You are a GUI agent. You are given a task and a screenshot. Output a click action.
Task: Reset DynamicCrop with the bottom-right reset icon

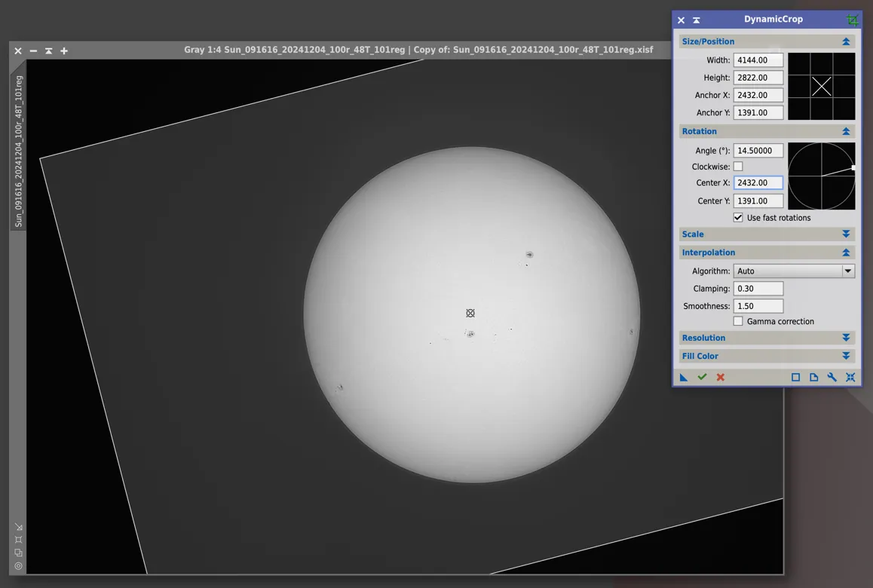click(x=850, y=377)
